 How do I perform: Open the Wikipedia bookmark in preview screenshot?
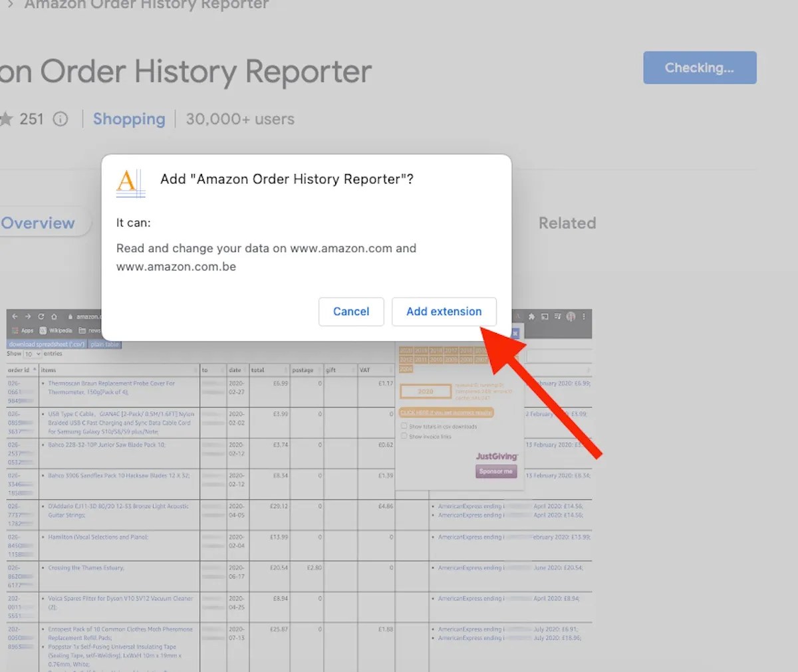56,330
